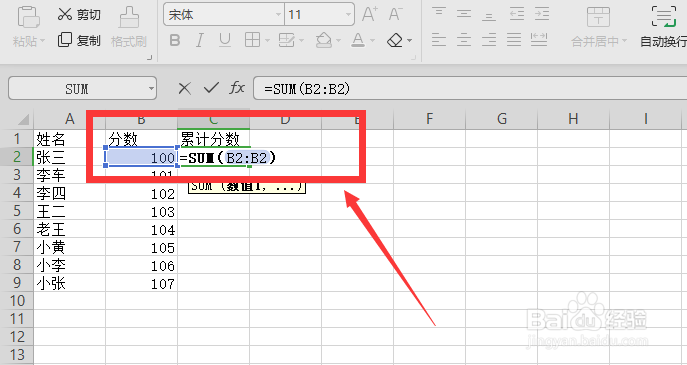
Task: Decrease font size with A- icon
Action: (x=396, y=14)
